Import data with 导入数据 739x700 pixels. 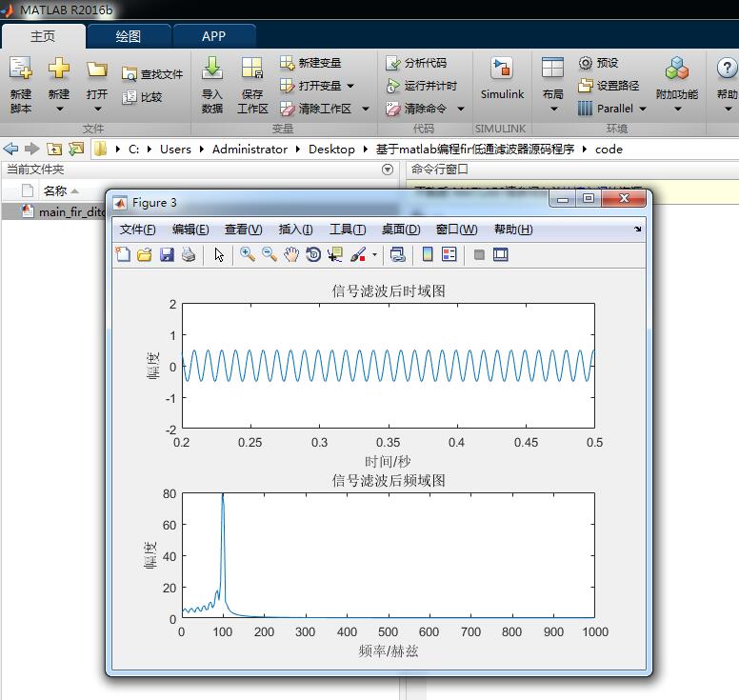(x=212, y=85)
